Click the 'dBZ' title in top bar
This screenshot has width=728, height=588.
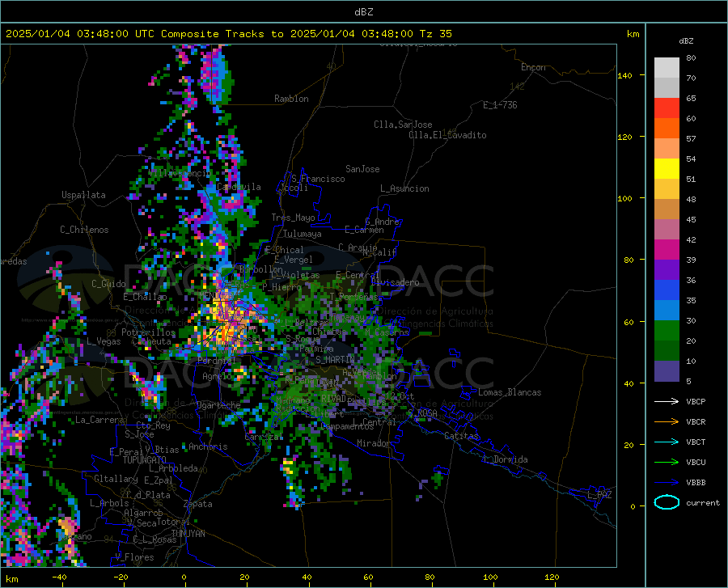[x=363, y=12]
